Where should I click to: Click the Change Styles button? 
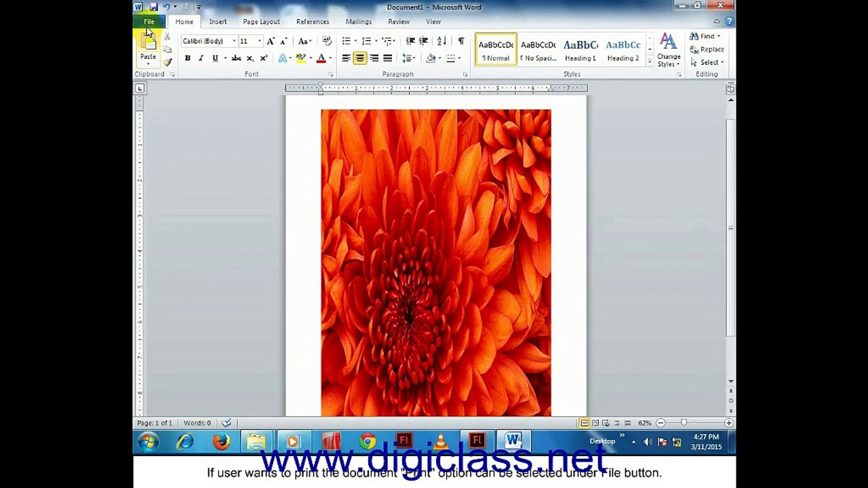click(x=669, y=49)
